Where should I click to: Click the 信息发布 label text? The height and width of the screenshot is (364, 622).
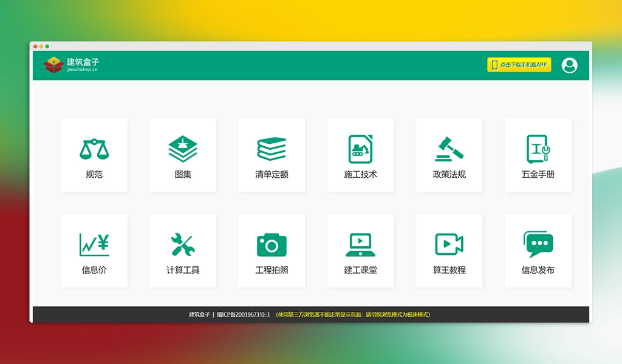click(x=538, y=270)
